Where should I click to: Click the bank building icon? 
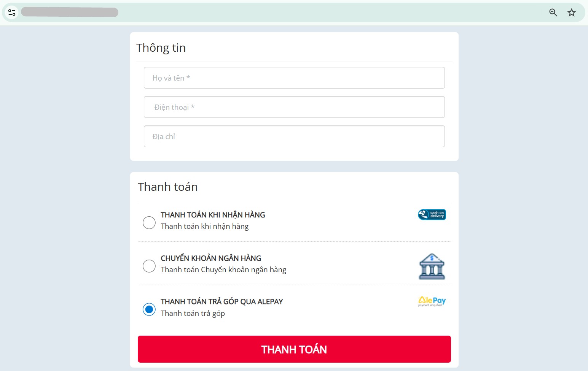432,266
